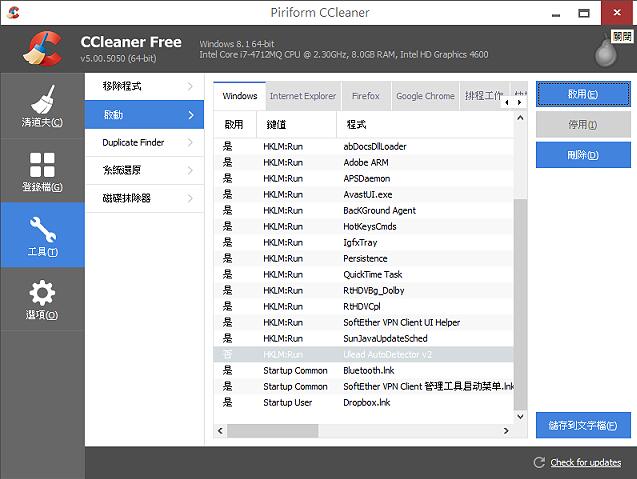Switch to the 排程工作 scheduled tasks tab

click(483, 96)
